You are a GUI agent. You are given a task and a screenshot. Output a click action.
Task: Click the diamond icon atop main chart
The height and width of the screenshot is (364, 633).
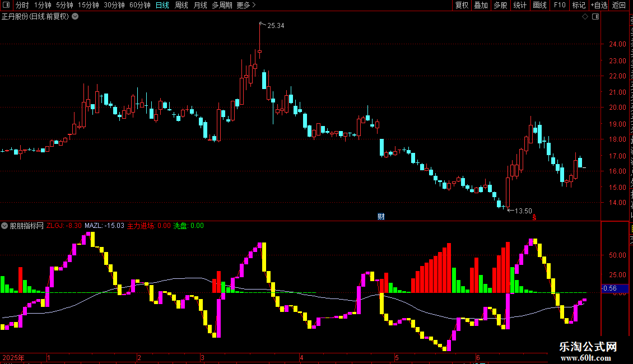(585, 17)
